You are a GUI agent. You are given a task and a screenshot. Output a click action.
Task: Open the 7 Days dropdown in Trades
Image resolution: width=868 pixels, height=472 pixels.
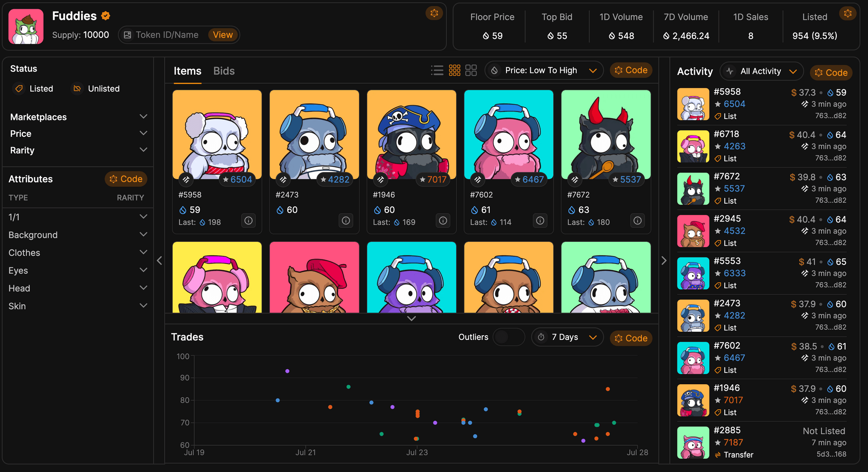566,337
